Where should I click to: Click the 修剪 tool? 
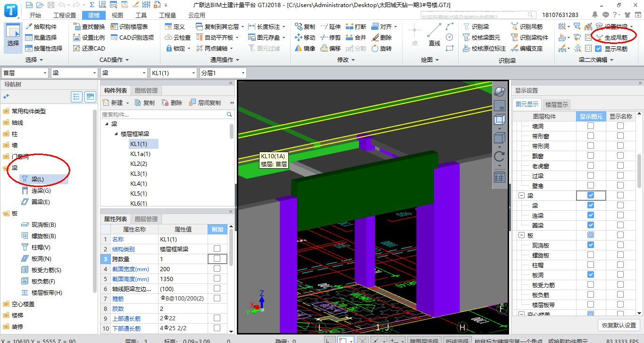click(x=330, y=37)
